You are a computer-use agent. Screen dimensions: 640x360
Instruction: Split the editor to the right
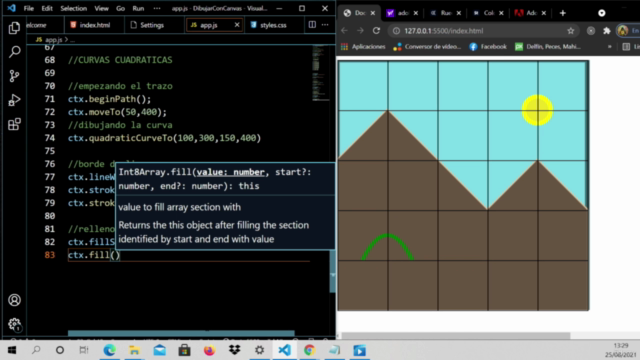(x=312, y=25)
